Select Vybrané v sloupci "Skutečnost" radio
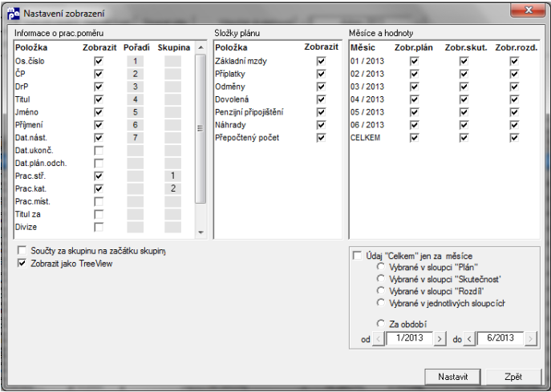Screen dimensions: 551x392 (381, 278)
